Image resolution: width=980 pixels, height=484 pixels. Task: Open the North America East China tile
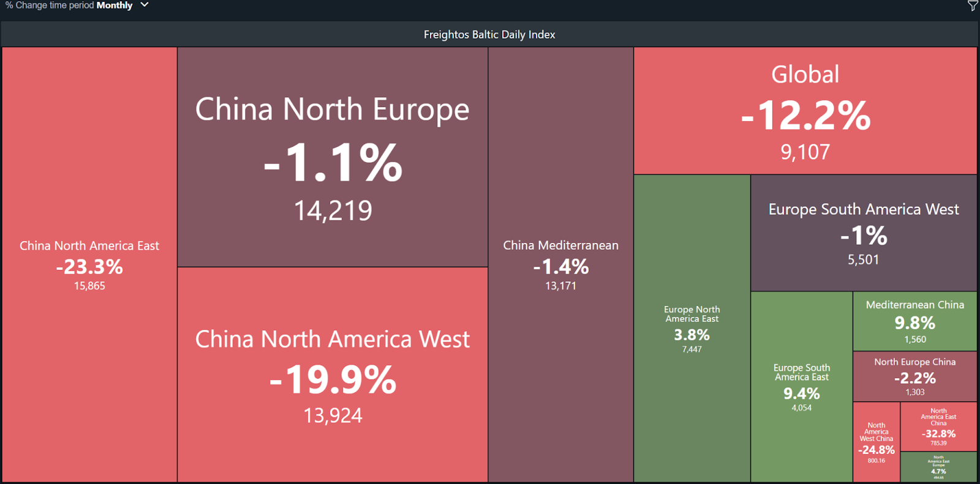pos(939,426)
